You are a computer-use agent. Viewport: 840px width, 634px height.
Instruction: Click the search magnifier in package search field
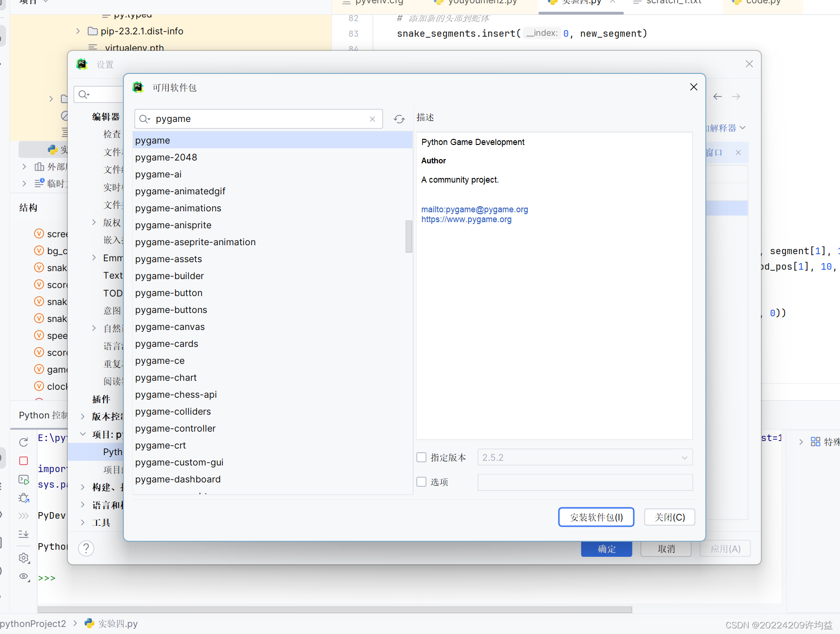tap(145, 119)
